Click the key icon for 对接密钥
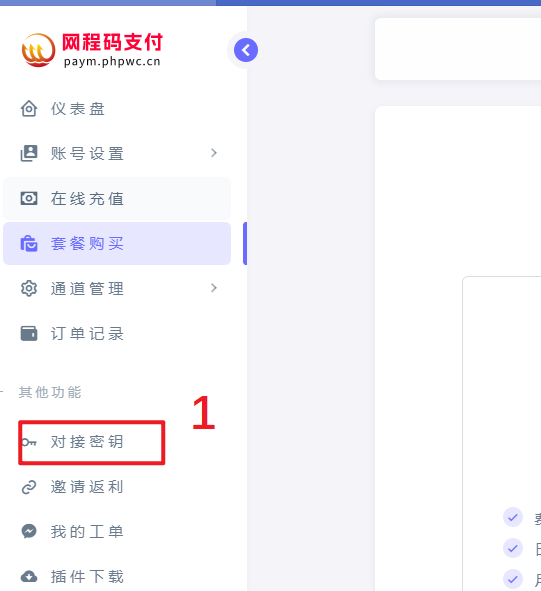Viewport: 541px width, 591px height. pyautogui.click(x=29, y=442)
